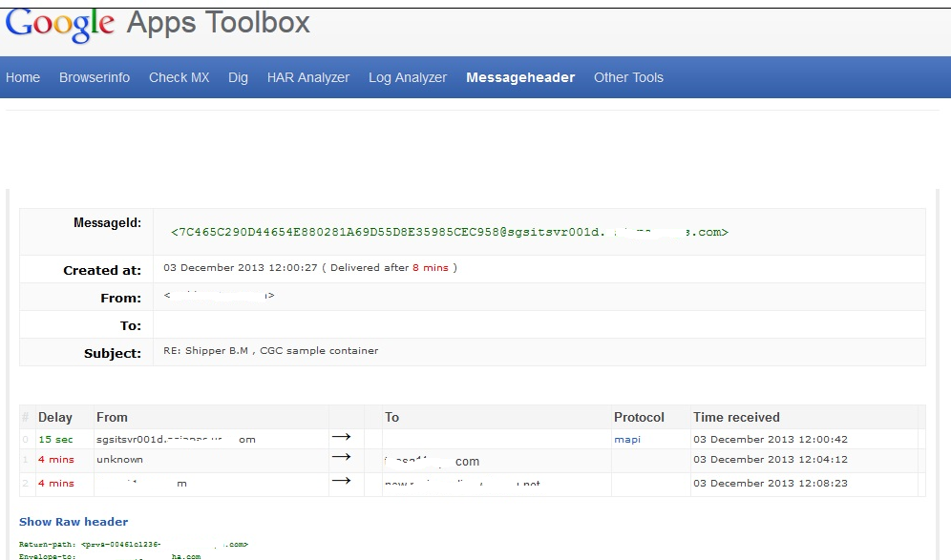
Task: Click the arrow in the unknown row
Action: 342,456
